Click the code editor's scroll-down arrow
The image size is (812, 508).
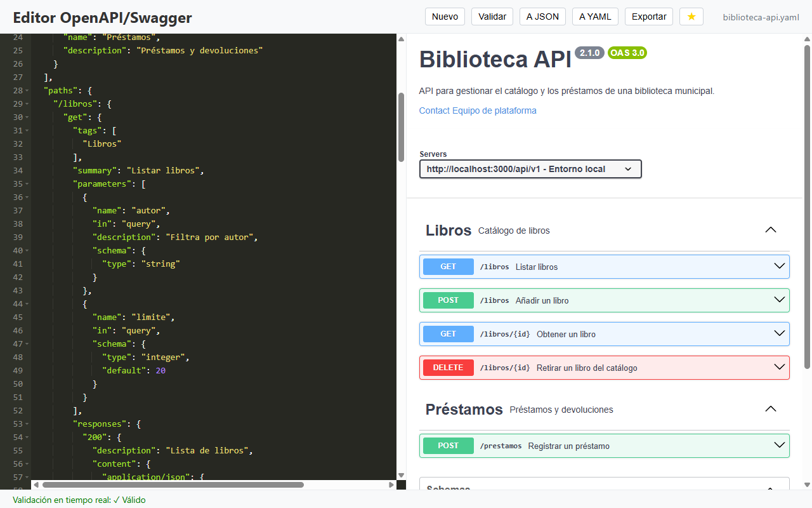click(x=401, y=475)
